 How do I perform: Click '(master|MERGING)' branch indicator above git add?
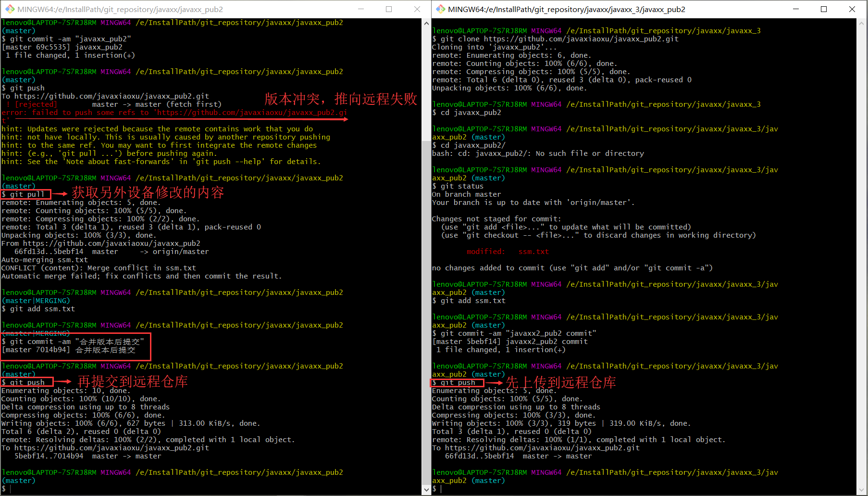pyautogui.click(x=36, y=301)
